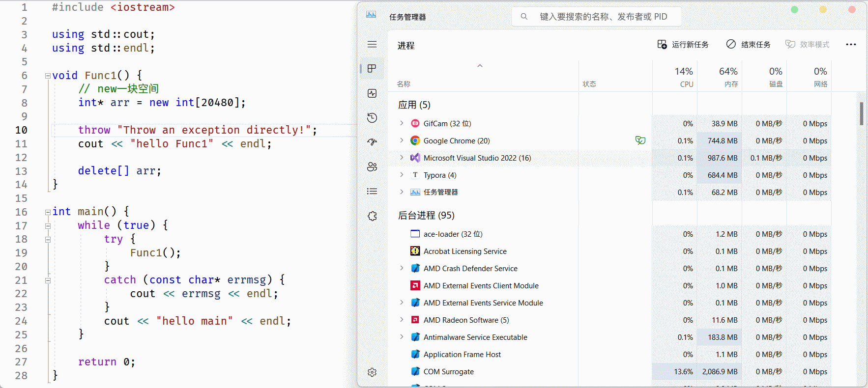Open the Task Manager hamburger navigation menu
Image resolution: width=868 pixels, height=388 pixels.
[372, 44]
